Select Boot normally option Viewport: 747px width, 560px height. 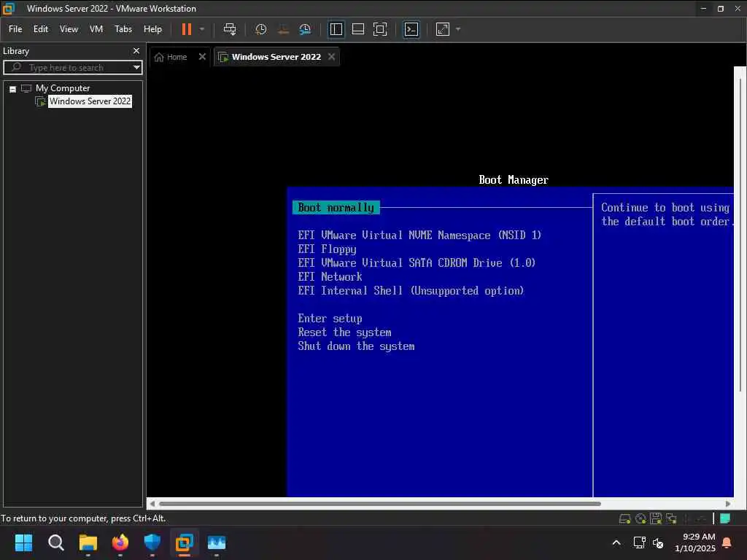click(x=336, y=208)
